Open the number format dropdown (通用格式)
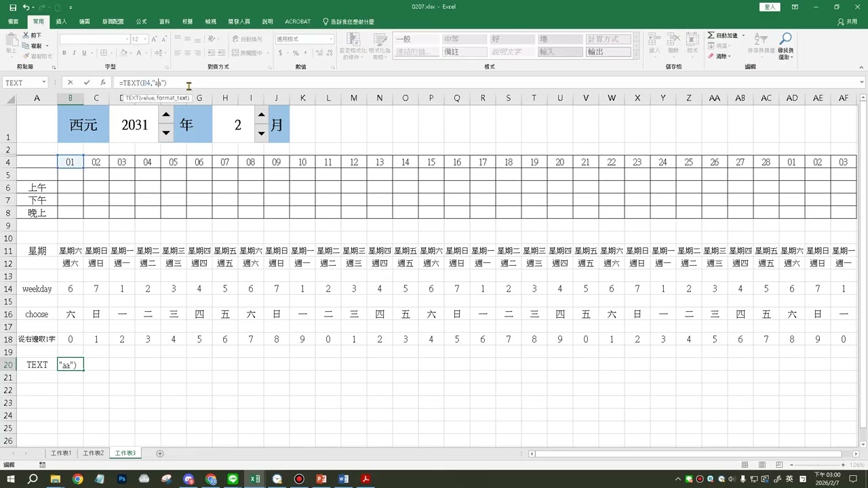Screen dimensions: 868x488 pos(331,39)
